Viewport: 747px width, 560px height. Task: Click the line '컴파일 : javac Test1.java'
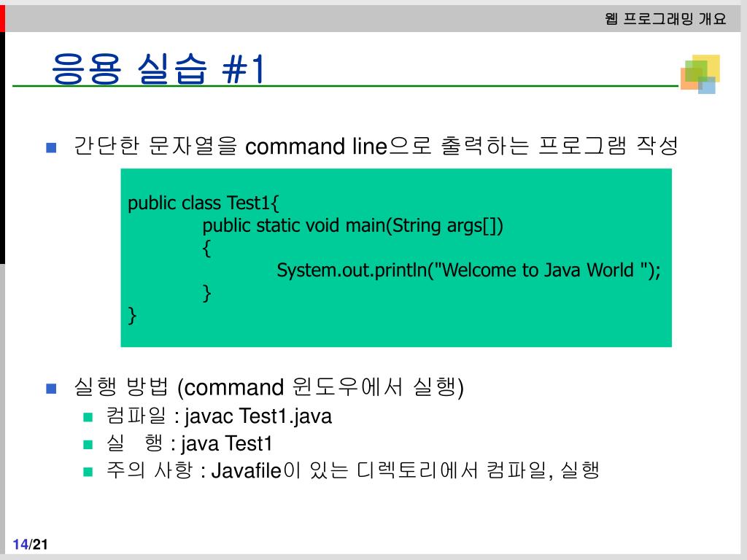click(219, 416)
